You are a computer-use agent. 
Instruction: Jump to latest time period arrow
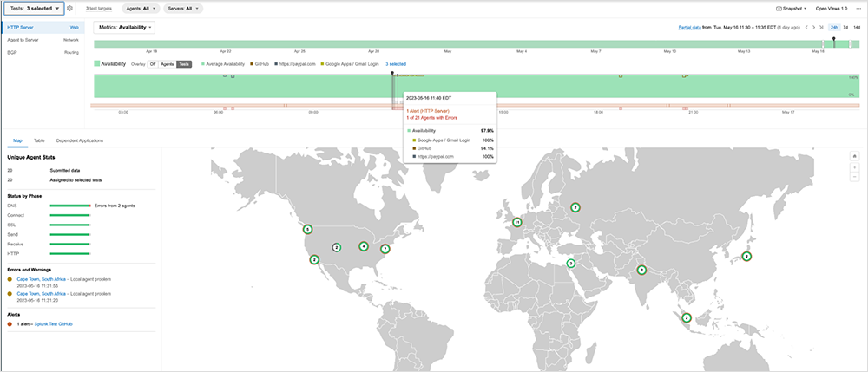coord(821,28)
